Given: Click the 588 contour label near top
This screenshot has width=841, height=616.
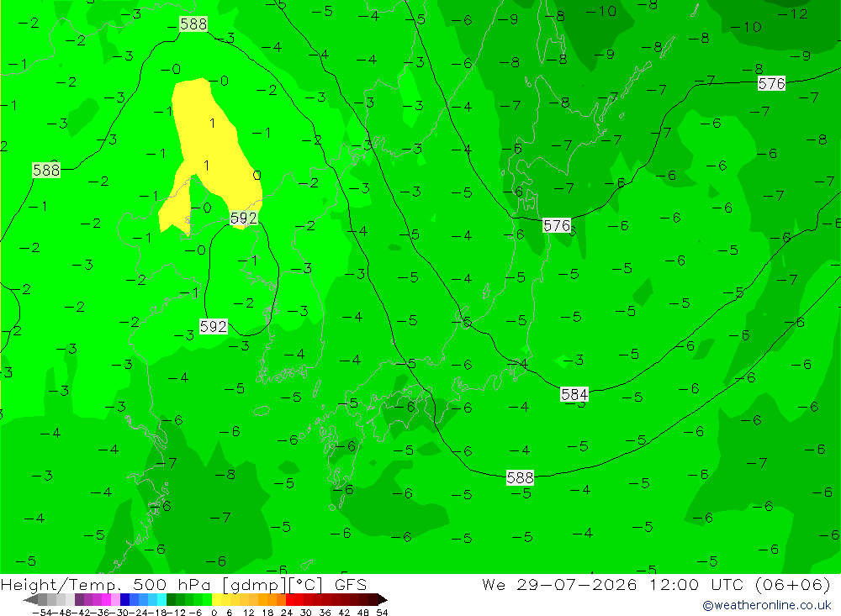Looking at the screenshot, I should 193,24.
